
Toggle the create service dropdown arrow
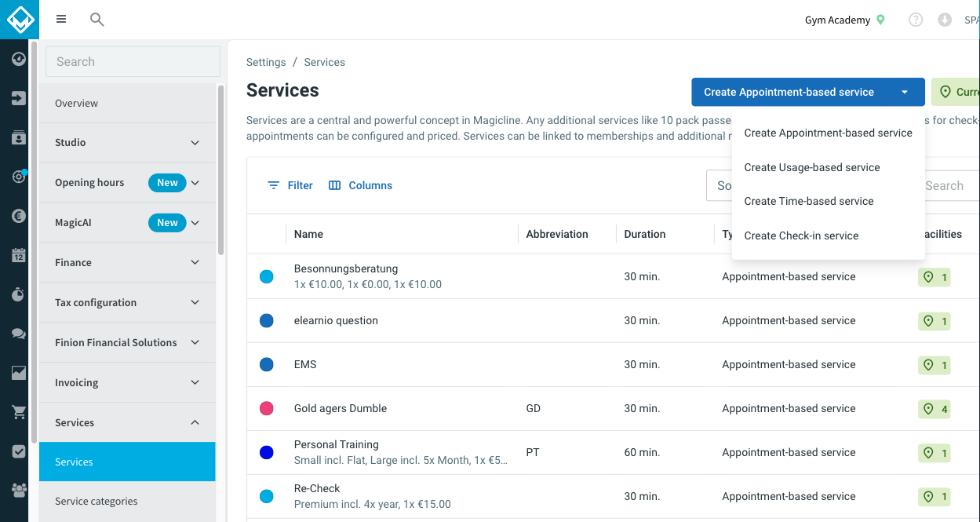pyautogui.click(x=905, y=92)
